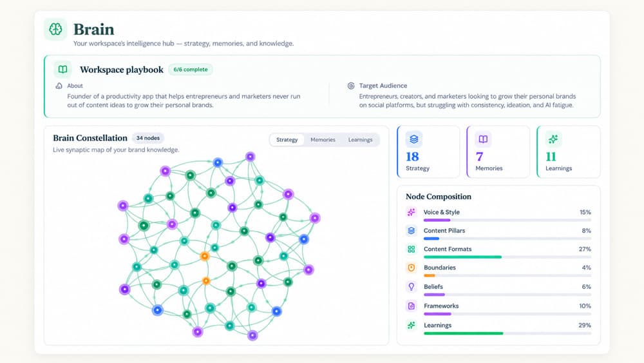Image resolution: width=644 pixels, height=363 pixels.
Task: Click the "27%" Content Formats value
Action: click(585, 249)
